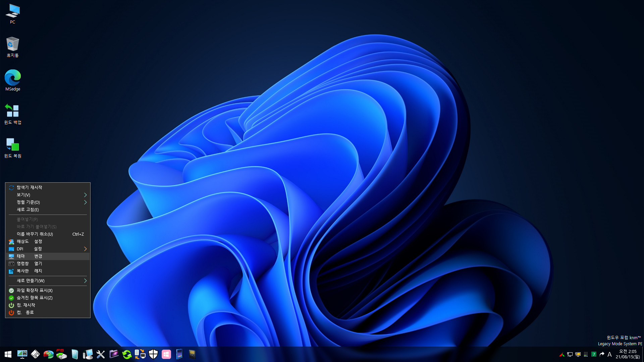Expand the DPI 설정 submenu
The height and width of the screenshot is (362, 644).
click(48, 249)
